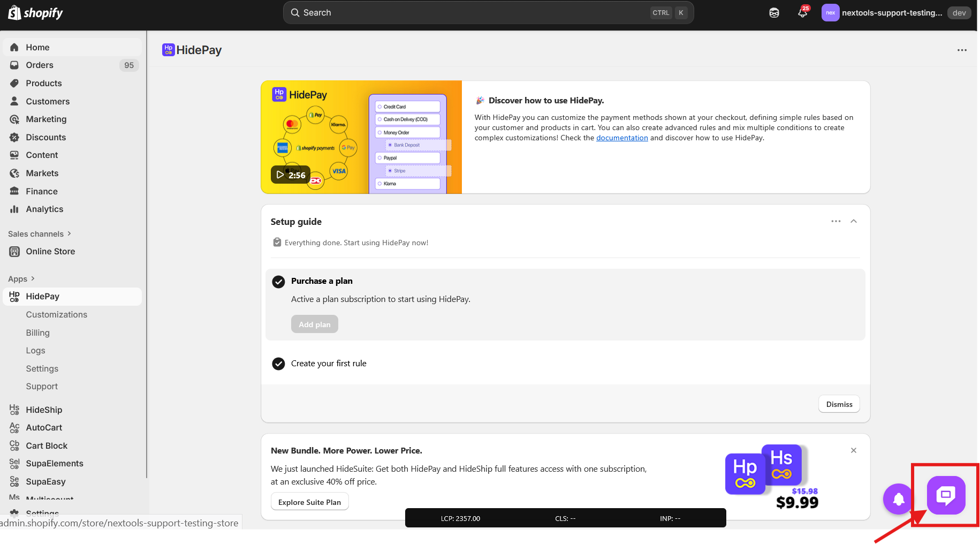Click the Discounts badge icon
The height and width of the screenshot is (544, 980).
(14, 137)
